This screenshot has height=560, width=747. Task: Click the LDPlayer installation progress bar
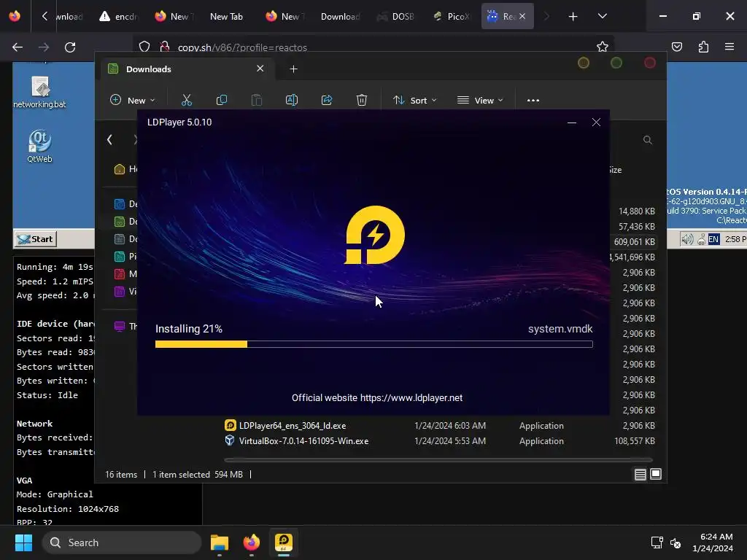374,344
